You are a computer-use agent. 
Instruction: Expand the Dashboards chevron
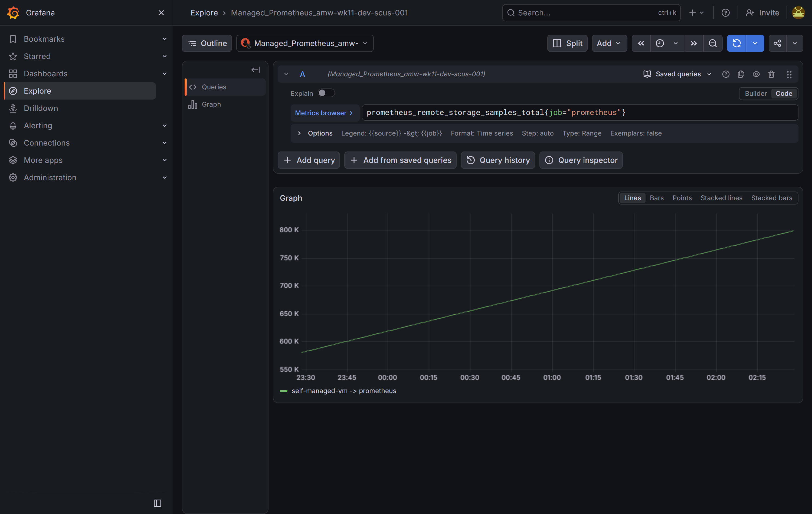tap(165, 74)
